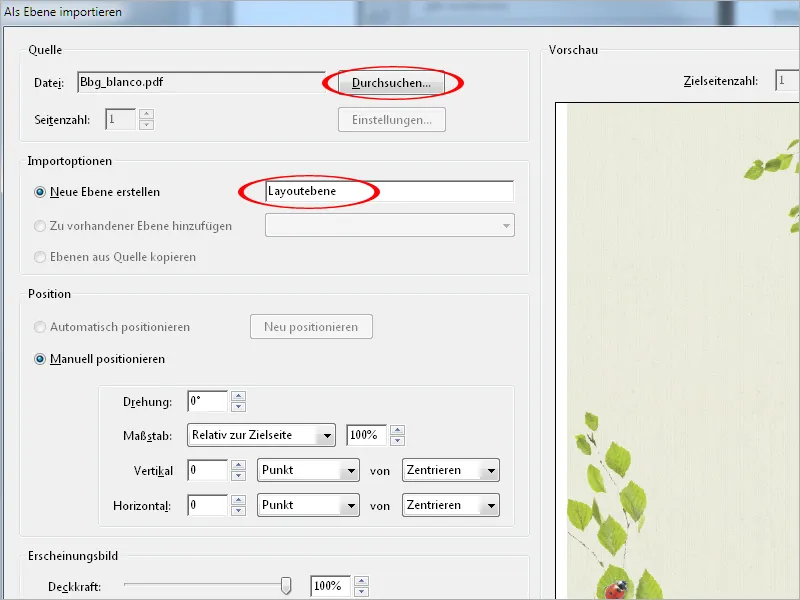Click the Deckkraft 100% value field
Image resolution: width=800 pixels, height=600 pixels.
(330, 586)
